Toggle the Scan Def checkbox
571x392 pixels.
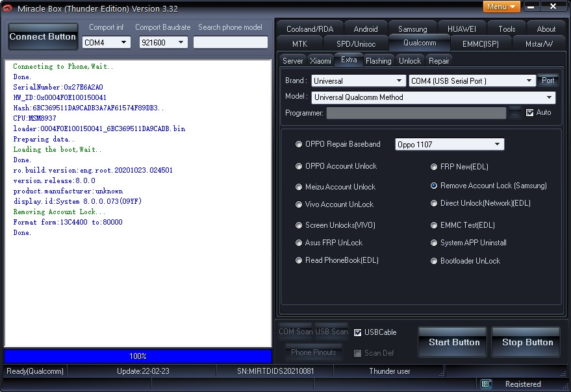357,353
